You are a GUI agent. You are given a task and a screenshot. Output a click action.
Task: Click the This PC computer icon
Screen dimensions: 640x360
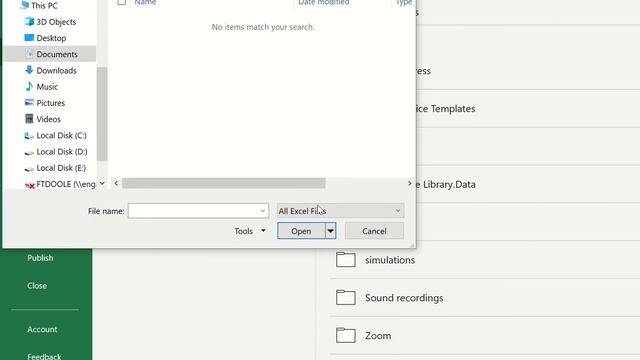coord(24,5)
